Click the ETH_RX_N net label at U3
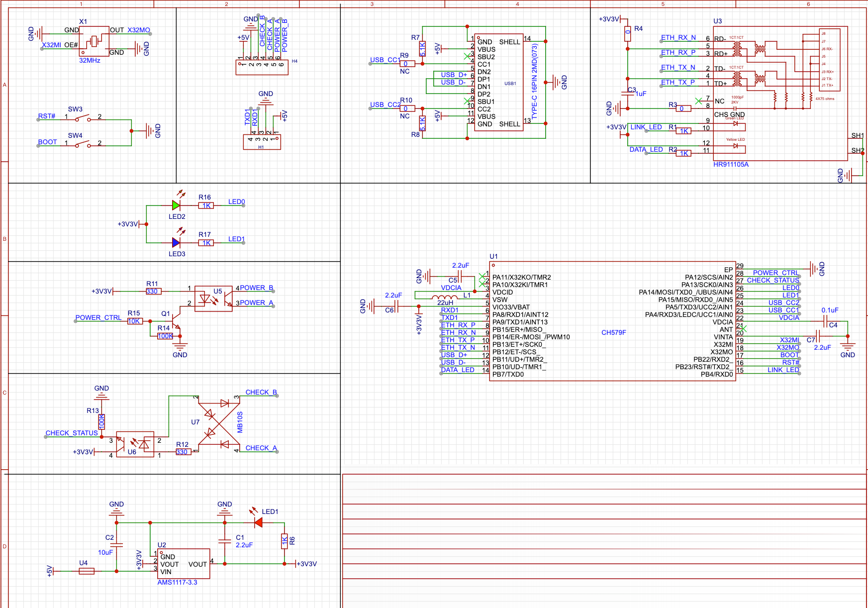Viewport: 868px width, 608px height. point(678,37)
